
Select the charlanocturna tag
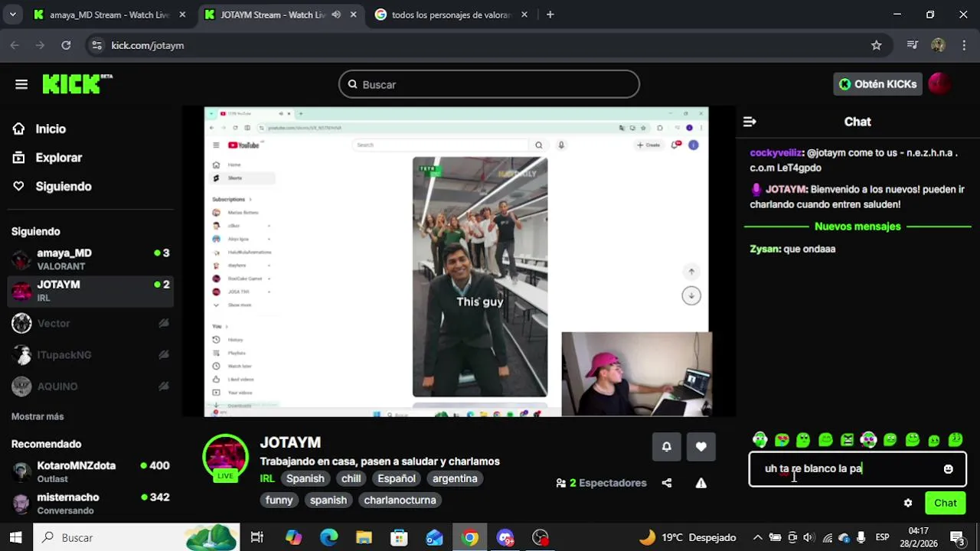coord(400,500)
